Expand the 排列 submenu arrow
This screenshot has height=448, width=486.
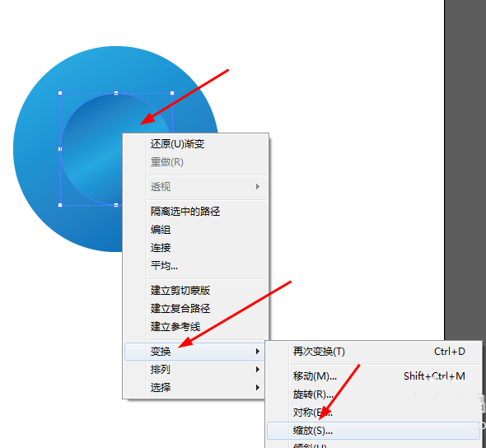(x=258, y=369)
